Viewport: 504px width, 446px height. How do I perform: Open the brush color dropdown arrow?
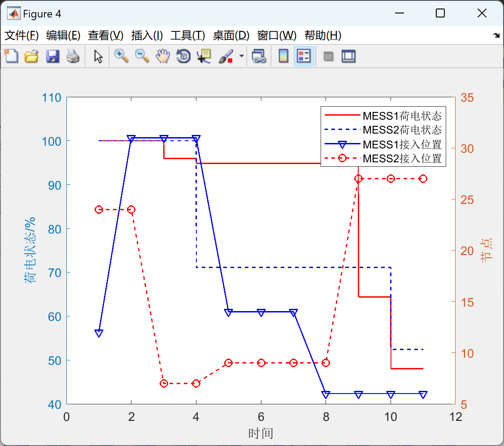pos(241,56)
